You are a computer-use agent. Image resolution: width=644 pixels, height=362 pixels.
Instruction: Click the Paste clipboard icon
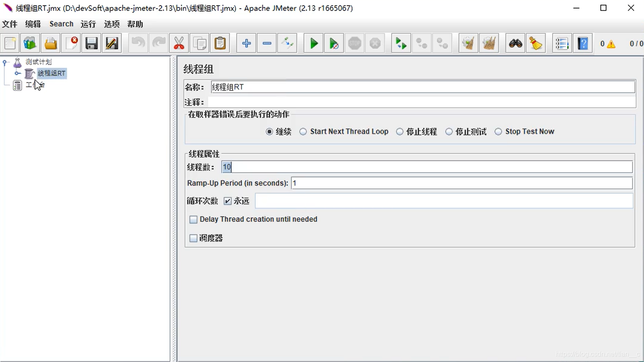pos(220,43)
